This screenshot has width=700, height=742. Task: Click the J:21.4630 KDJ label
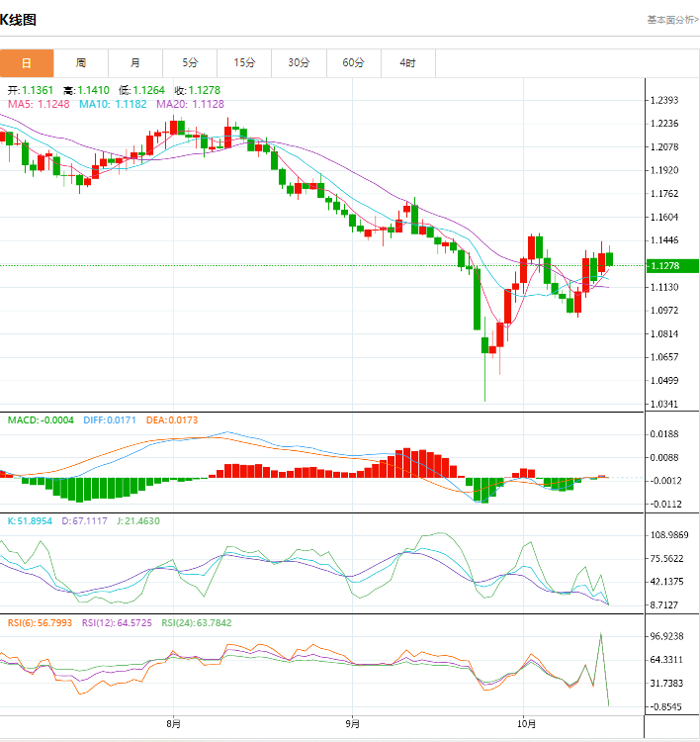138,521
